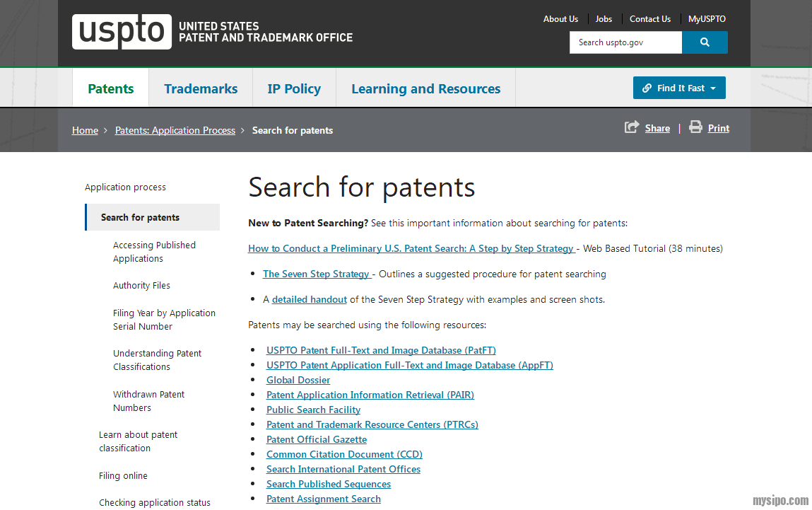This screenshot has height=510, width=812.
Task: Open the detailed handout link
Action: coord(310,299)
